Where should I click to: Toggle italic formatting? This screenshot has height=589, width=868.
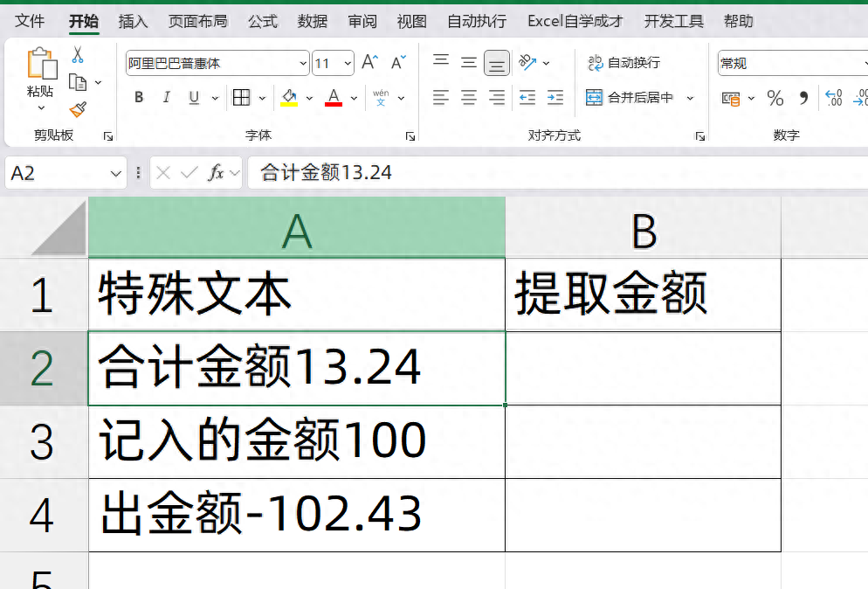[166, 98]
